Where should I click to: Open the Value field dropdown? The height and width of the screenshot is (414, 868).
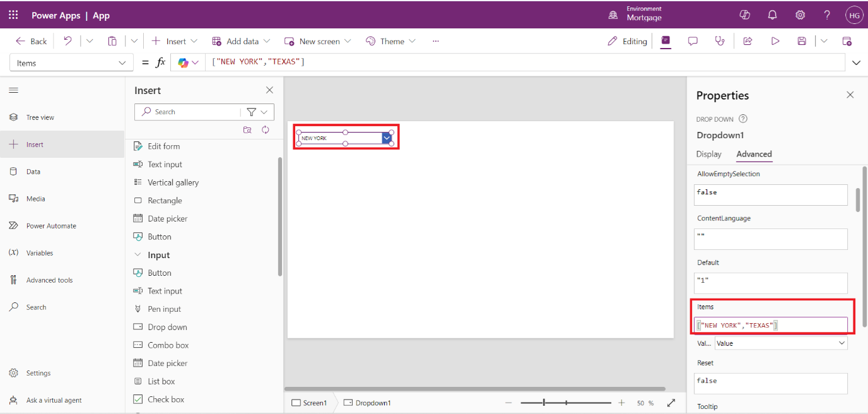[x=780, y=343]
